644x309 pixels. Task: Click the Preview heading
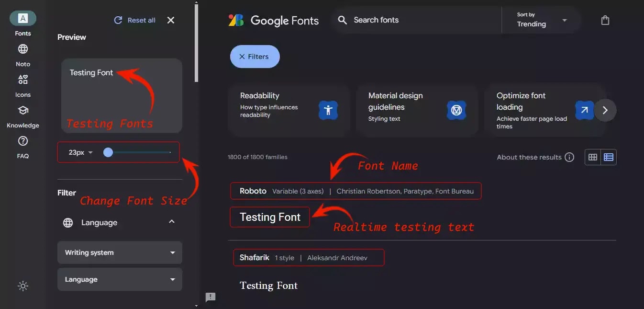click(x=72, y=37)
